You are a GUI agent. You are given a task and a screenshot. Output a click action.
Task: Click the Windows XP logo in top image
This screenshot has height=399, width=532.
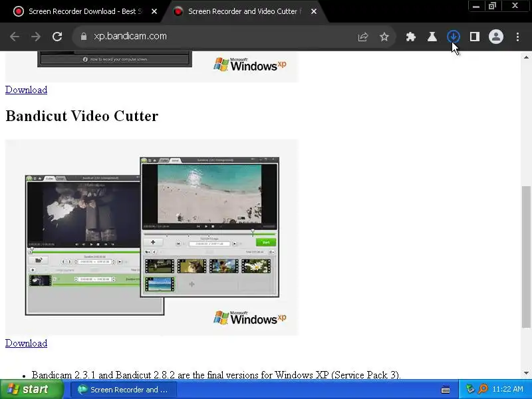point(250,65)
